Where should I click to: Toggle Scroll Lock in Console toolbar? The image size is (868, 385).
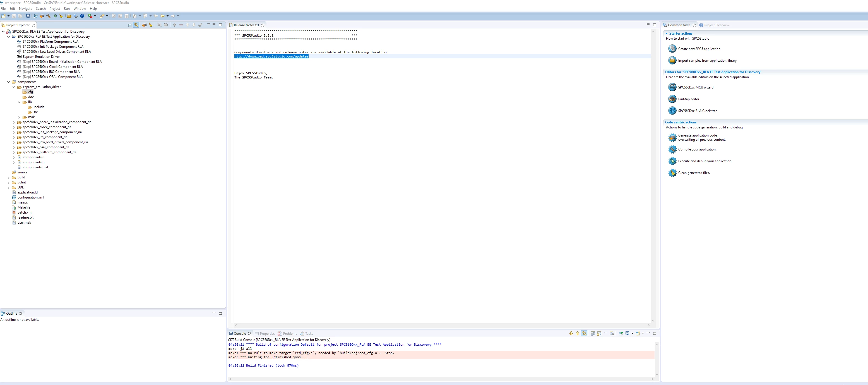pos(599,333)
